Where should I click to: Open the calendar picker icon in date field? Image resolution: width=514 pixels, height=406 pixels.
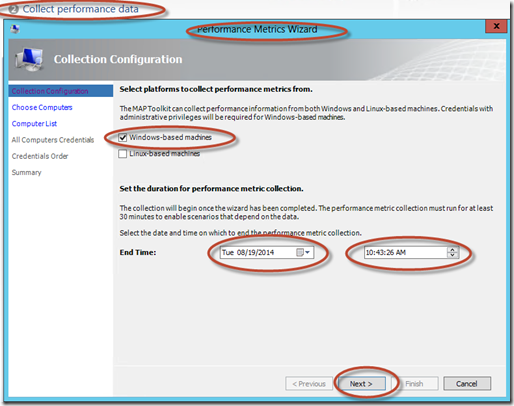[299, 252]
